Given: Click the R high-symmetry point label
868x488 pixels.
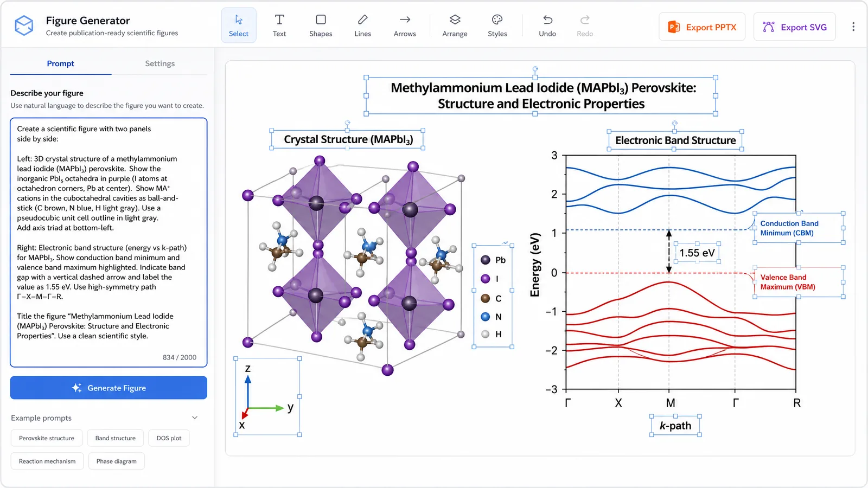Looking at the screenshot, I should 796,403.
